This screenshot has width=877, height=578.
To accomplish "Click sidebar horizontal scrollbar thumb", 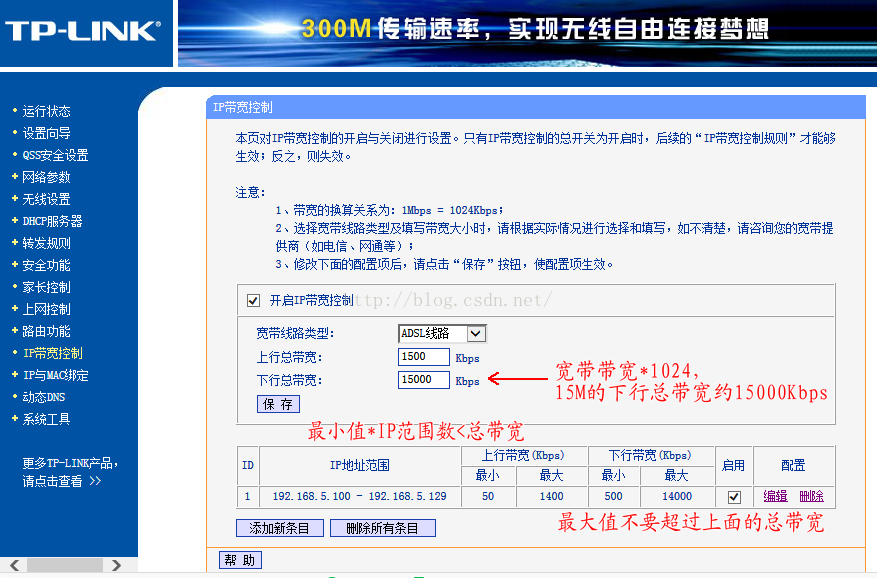I will coord(64,565).
